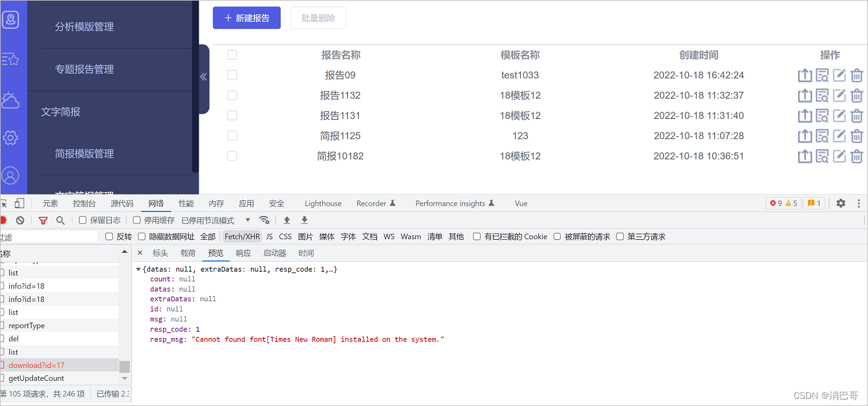
Task: Select the download?id=17 network request
Action: click(x=38, y=365)
